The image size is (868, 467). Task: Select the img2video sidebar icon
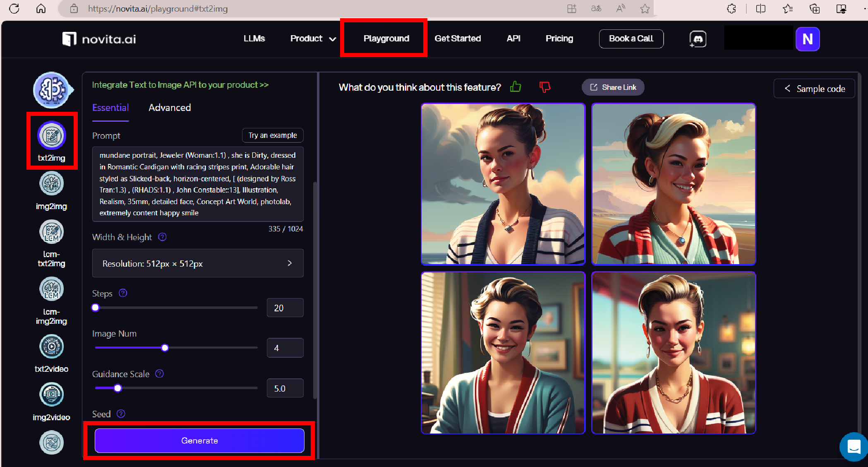[51, 395]
